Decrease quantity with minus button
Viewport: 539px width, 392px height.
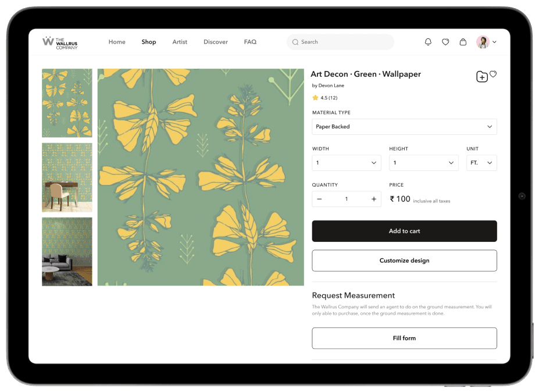pyautogui.click(x=319, y=199)
